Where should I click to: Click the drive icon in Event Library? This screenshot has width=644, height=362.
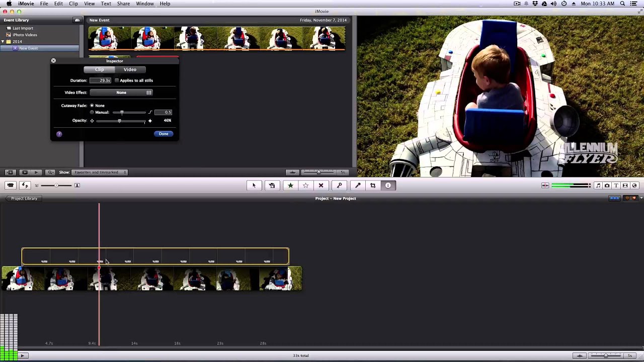(x=77, y=20)
